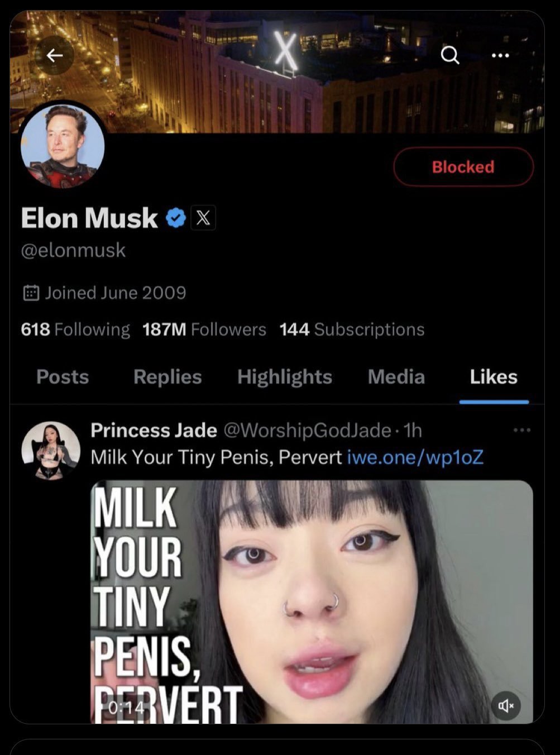Open the profile avatar picture
The image size is (560, 755).
coord(63,146)
